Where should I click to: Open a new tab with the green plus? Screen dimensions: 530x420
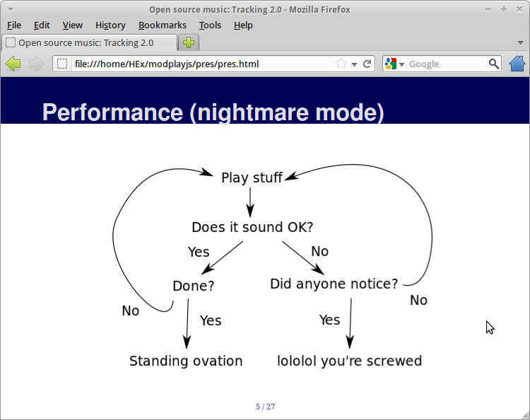click(x=189, y=42)
